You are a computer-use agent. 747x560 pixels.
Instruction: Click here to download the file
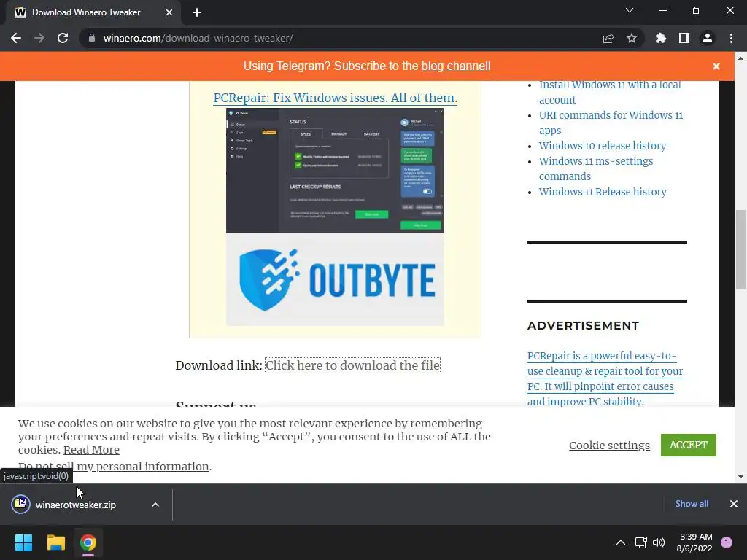click(x=352, y=365)
